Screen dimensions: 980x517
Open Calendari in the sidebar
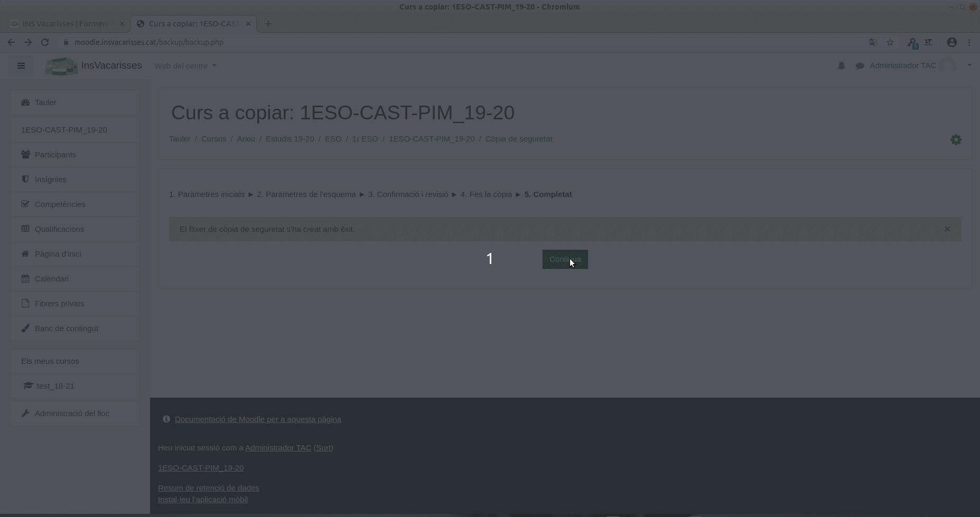75,279
